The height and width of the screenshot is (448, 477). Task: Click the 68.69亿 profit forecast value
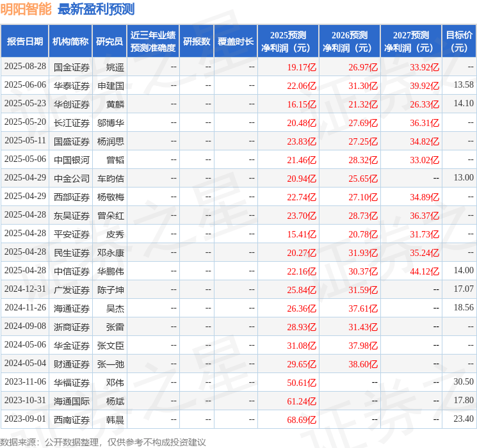tap(302, 419)
